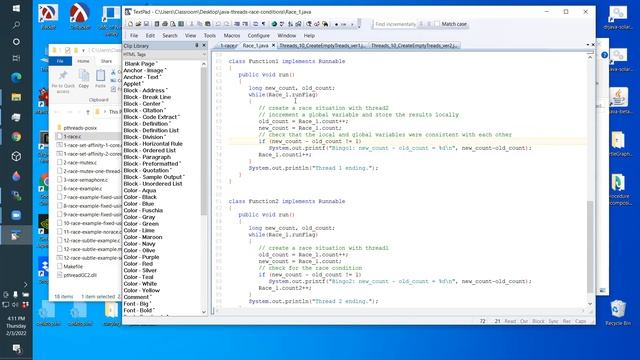The width and height of the screenshot is (640, 360).
Task: Click the taskbar search magnifier icon
Action: [16, 25]
